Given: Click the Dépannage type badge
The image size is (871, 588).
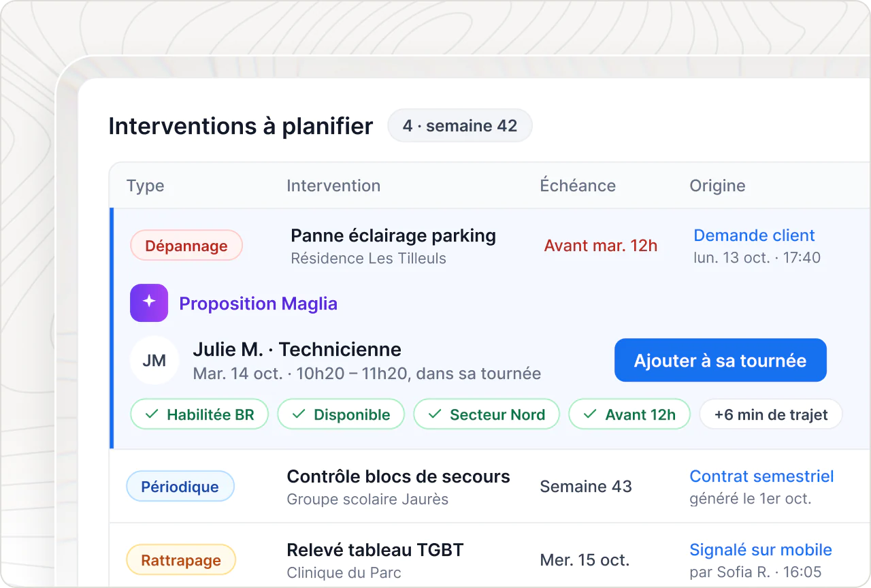Looking at the screenshot, I should tap(186, 246).
